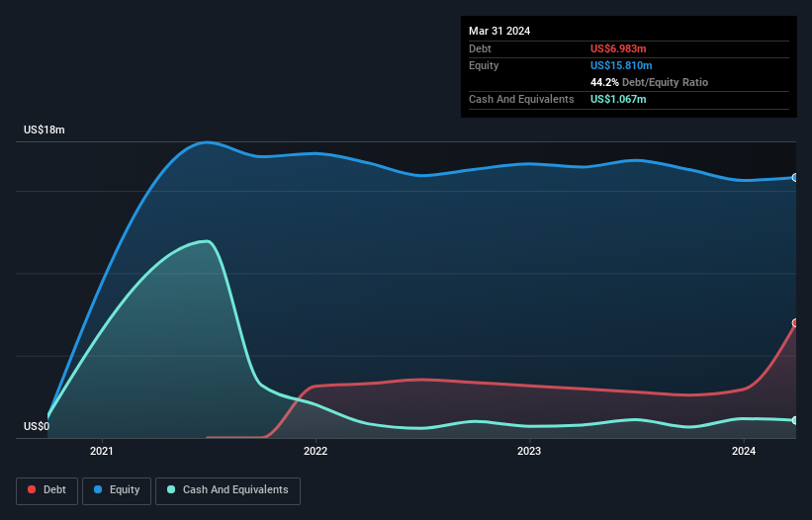Click the Mar 31 2024 tooltip date

(499, 31)
